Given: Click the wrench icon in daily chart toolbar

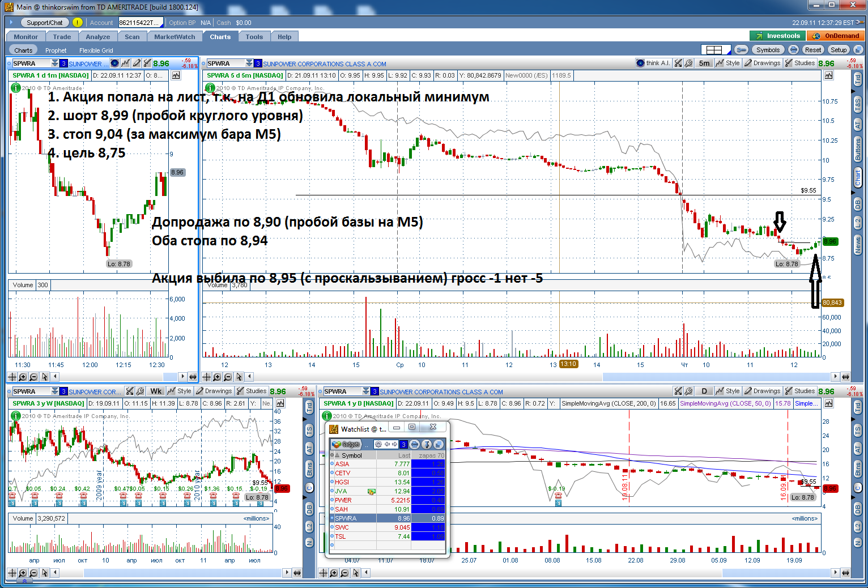Looking at the screenshot, I should [688, 391].
